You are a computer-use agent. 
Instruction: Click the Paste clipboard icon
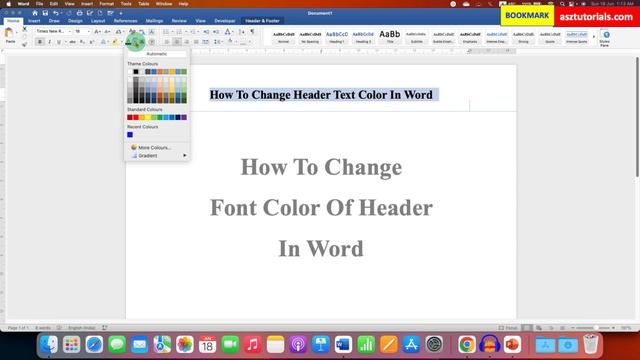9,33
